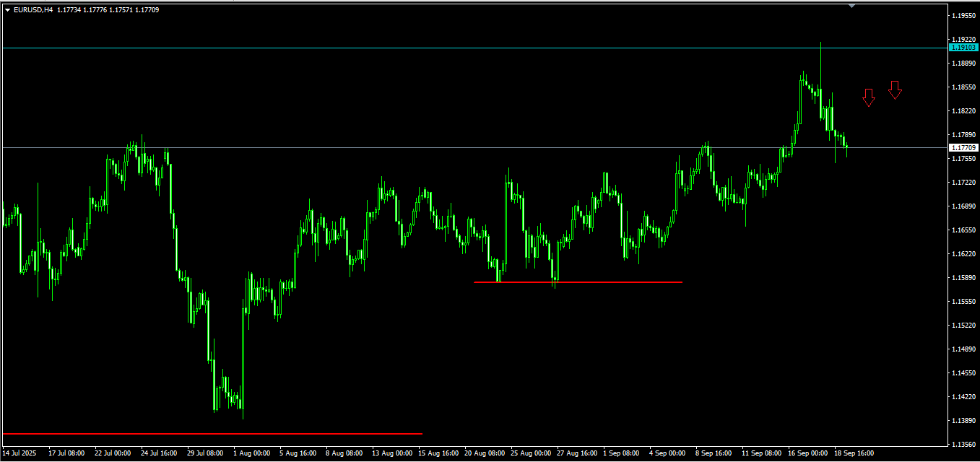Click the 8 Sep 16:00 time label
This screenshot has width=980, height=462.
click(714, 453)
